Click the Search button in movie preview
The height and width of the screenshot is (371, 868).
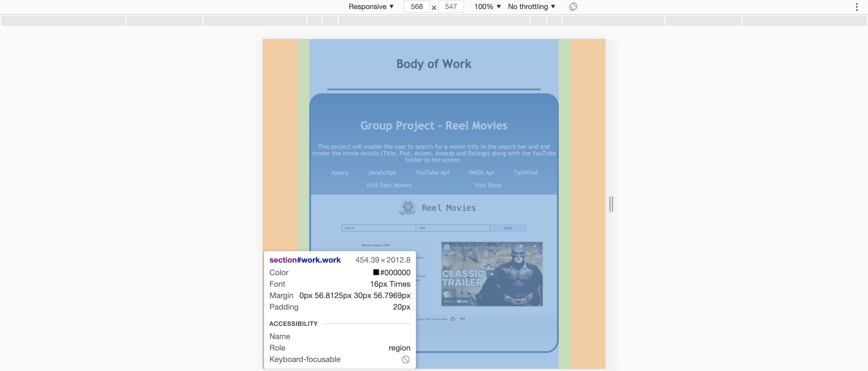508,228
